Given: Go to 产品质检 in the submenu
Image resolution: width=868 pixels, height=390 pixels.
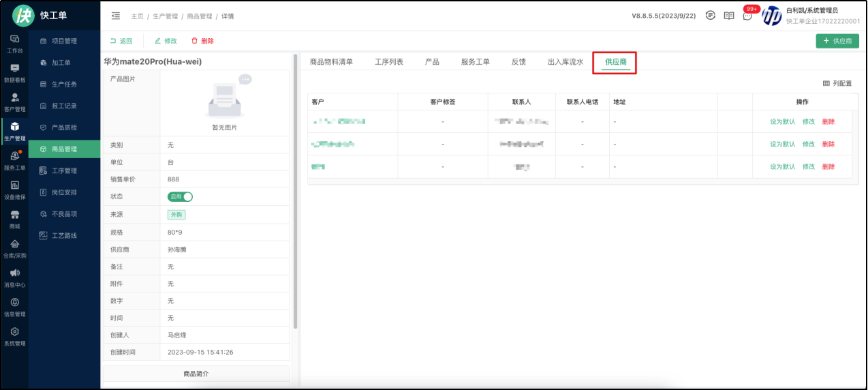Looking at the screenshot, I should tap(65, 127).
